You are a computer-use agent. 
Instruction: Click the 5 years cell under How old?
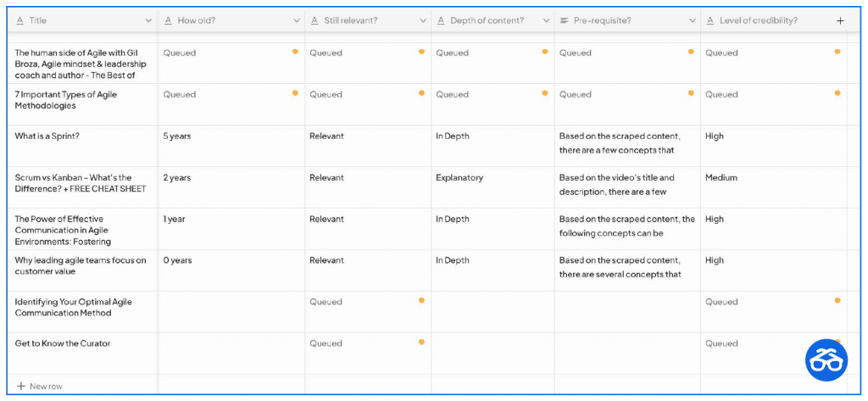coord(231,146)
